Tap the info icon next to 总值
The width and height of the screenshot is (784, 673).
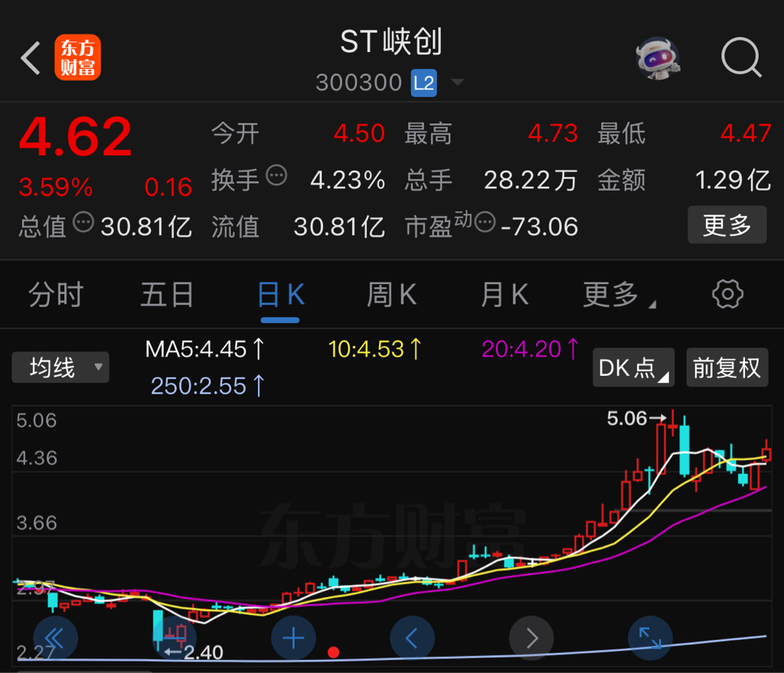(x=83, y=222)
